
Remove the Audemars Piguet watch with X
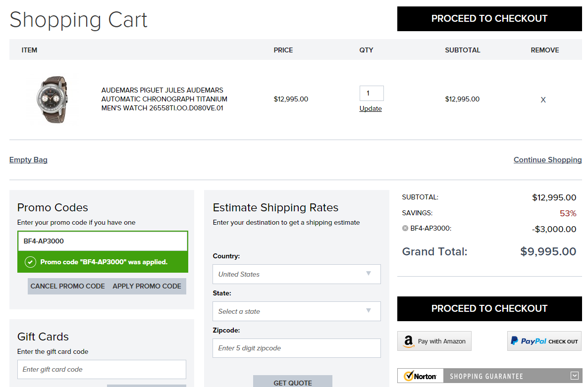click(543, 99)
